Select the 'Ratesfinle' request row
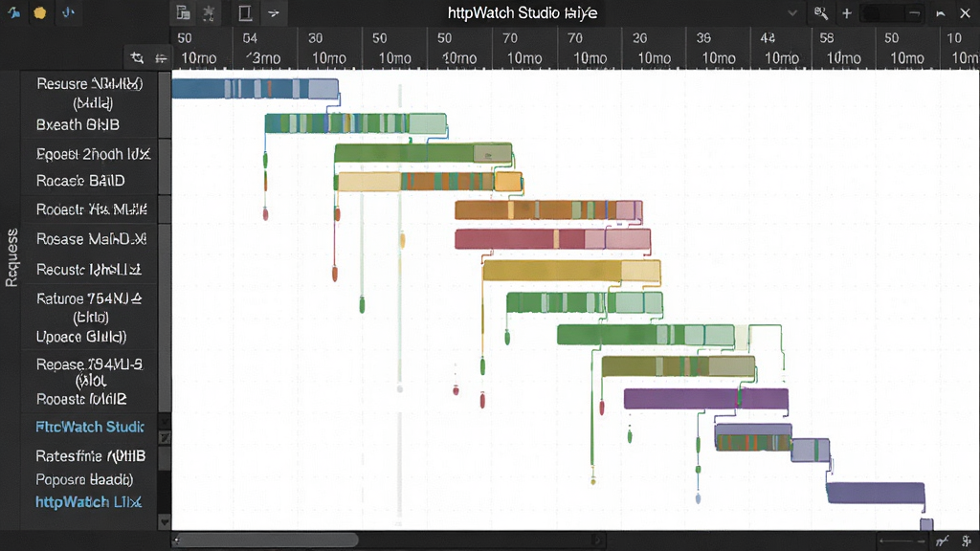The image size is (980, 551). pyautogui.click(x=91, y=456)
